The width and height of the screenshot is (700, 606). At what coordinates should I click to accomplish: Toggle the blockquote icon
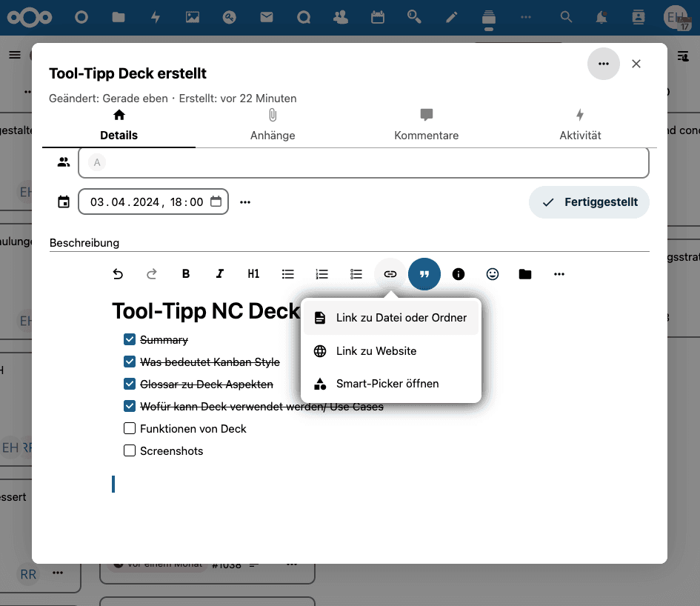[x=424, y=274]
